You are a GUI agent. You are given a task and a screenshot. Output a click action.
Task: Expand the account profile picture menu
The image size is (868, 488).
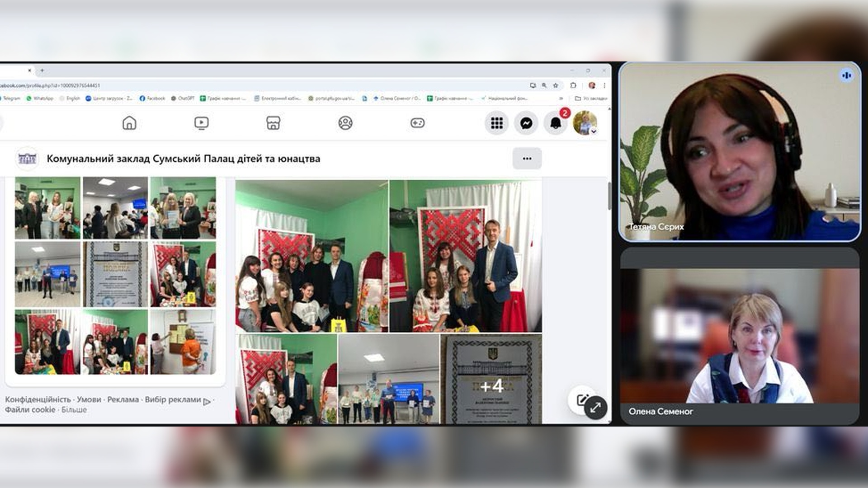click(585, 123)
